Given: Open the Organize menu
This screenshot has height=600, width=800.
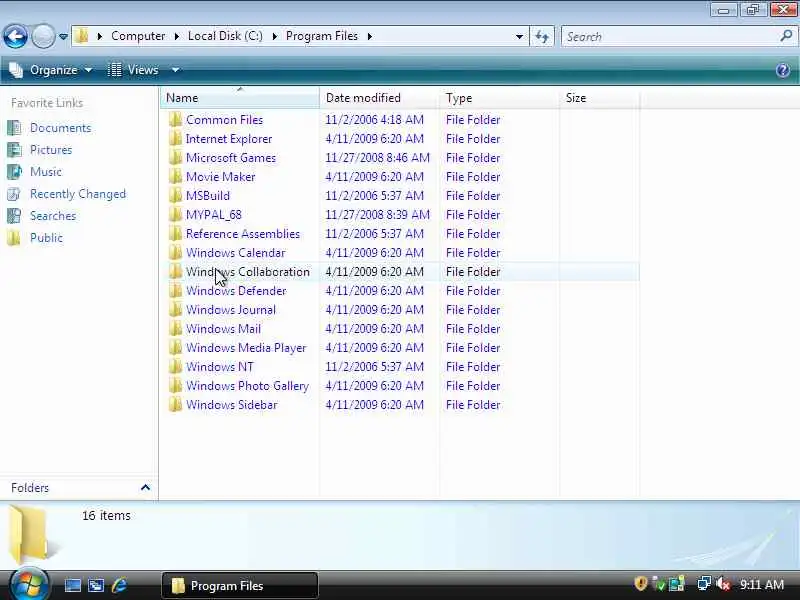Looking at the screenshot, I should tap(51, 70).
